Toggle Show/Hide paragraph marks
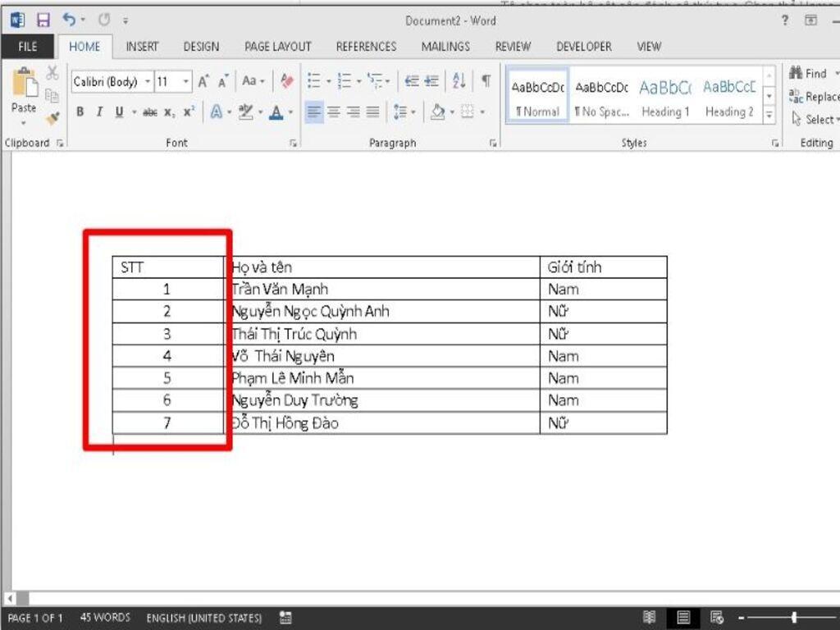The image size is (840, 630). coord(487,80)
